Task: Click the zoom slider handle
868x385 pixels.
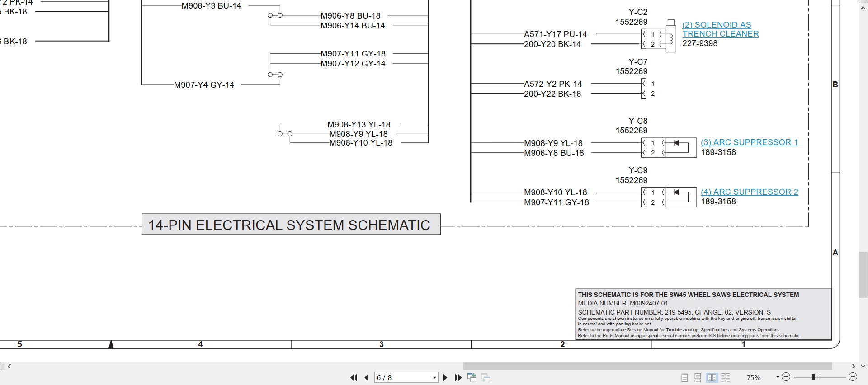Action: 813,377
